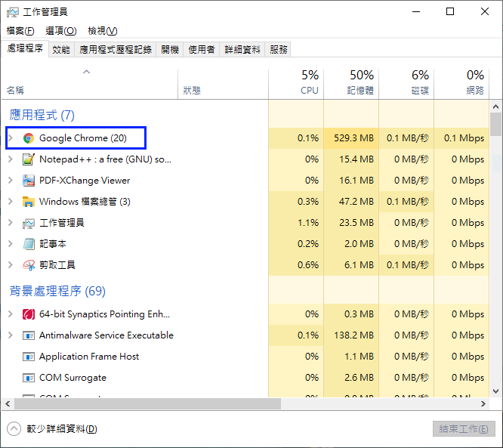
Task: Click the Synaptics Pointing icon
Action: coord(29,314)
